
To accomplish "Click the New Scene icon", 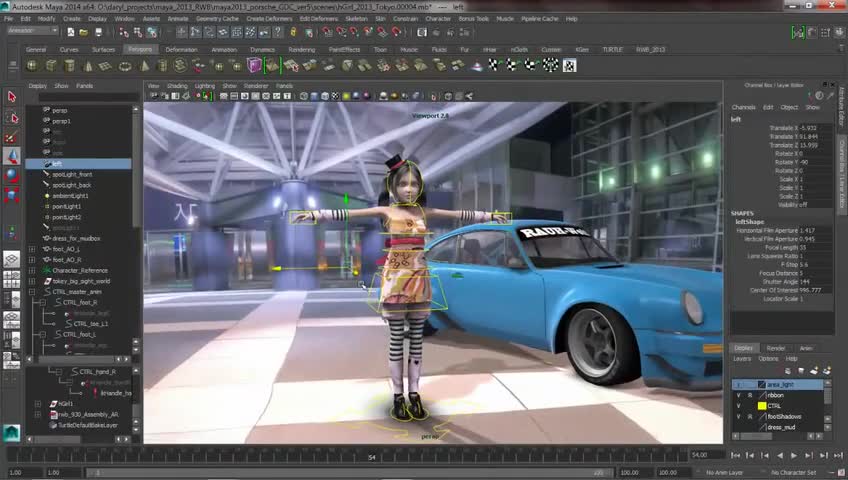I will click(70, 32).
